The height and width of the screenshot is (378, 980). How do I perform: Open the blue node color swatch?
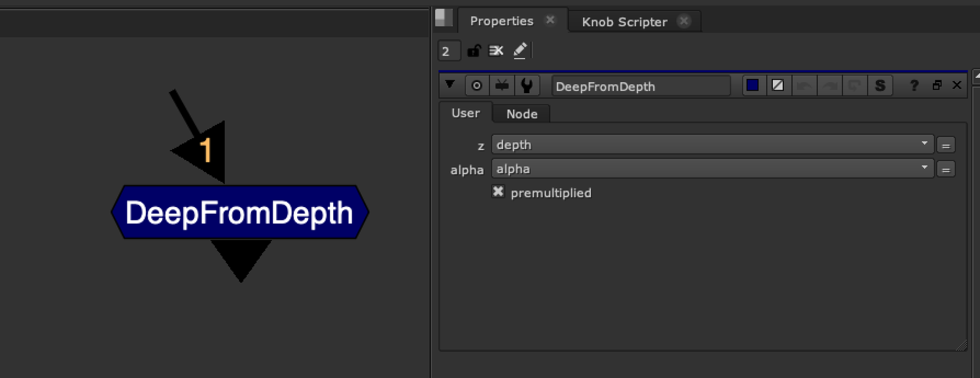(753, 85)
